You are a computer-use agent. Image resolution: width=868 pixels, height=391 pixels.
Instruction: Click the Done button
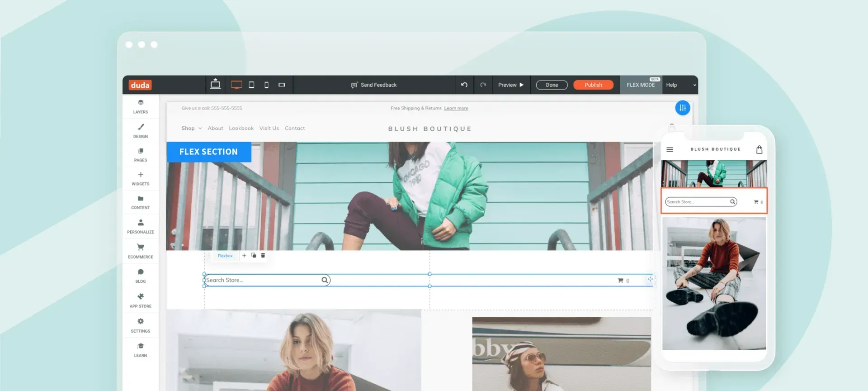tap(552, 85)
